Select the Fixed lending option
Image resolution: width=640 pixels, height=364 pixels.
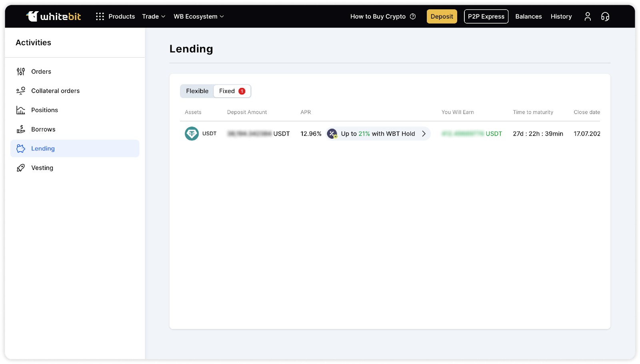tap(227, 91)
